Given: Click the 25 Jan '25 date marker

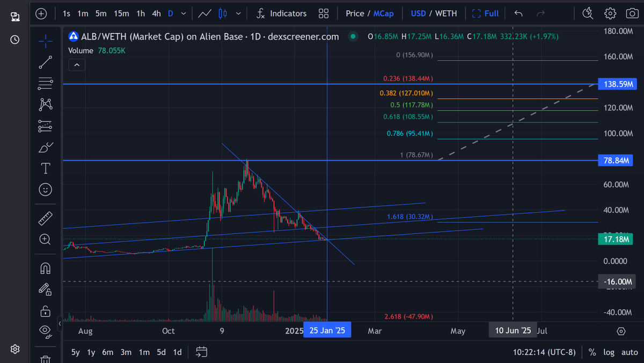Looking at the screenshot, I should tap(327, 330).
